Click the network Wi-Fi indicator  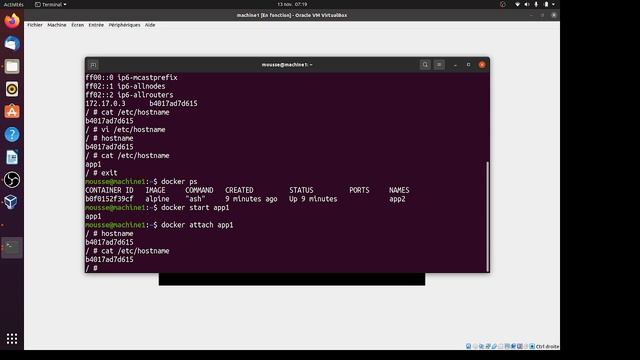coord(518,4)
